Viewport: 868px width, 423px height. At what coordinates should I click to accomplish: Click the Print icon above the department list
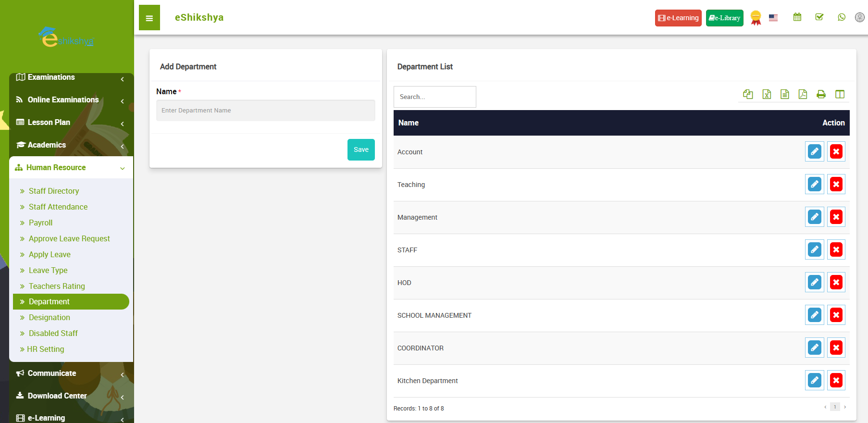coord(821,94)
